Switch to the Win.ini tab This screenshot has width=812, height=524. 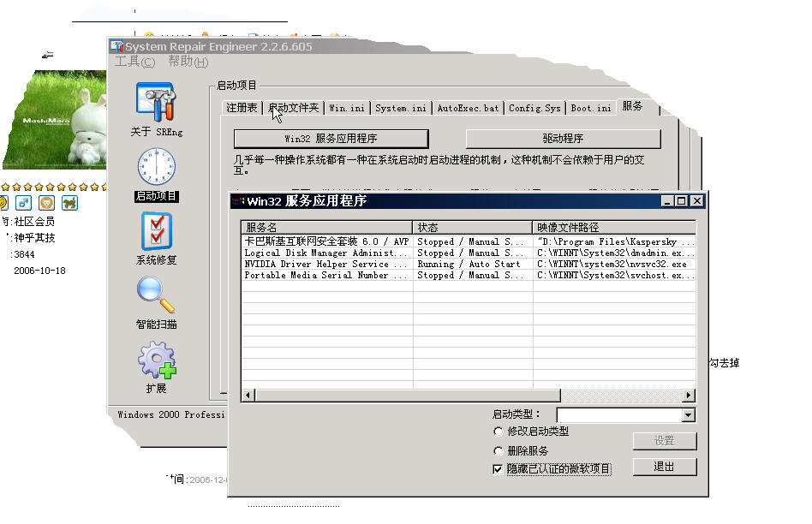click(347, 108)
